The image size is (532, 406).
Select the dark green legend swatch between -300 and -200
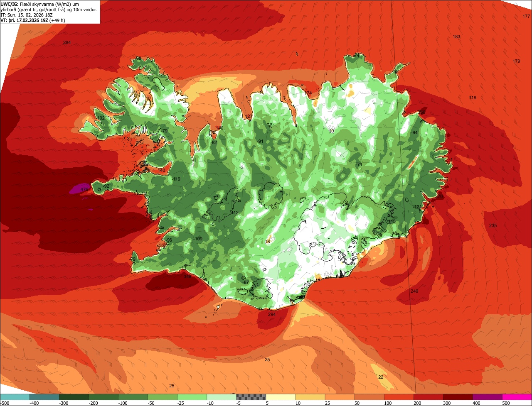[x=74, y=397]
